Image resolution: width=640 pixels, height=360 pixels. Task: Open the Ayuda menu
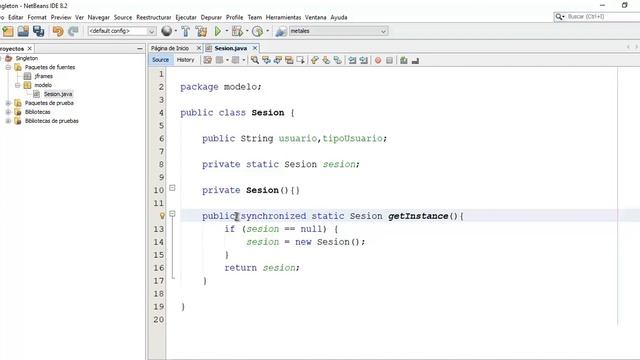[x=339, y=17]
